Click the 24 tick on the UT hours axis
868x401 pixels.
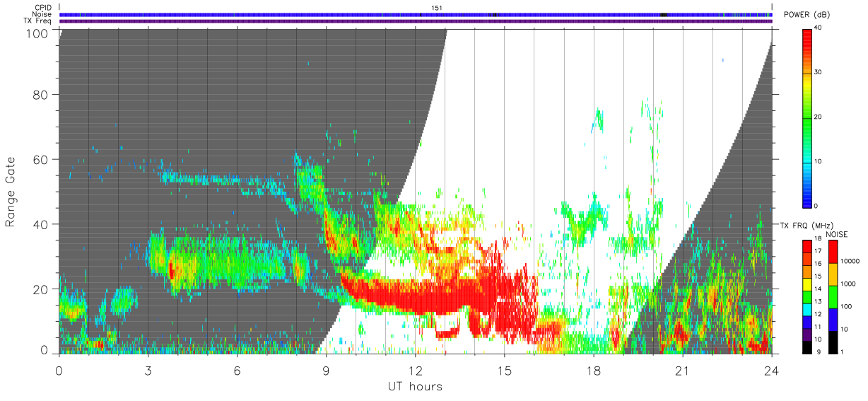tap(772, 371)
